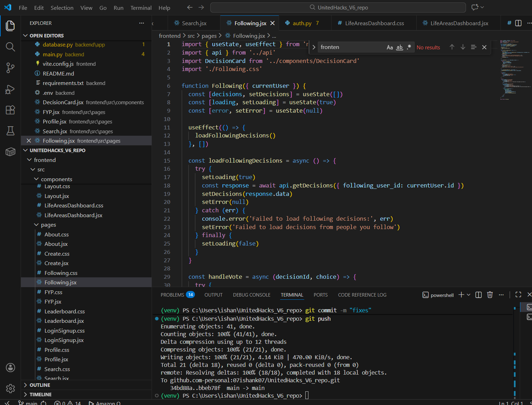Split the editor to the right

click(518, 23)
